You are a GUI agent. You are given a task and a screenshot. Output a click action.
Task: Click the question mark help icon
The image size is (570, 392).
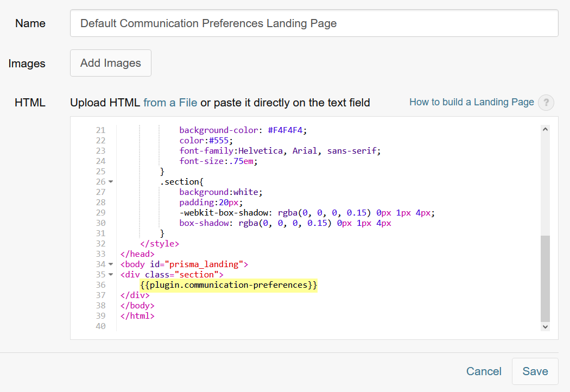[x=546, y=103]
